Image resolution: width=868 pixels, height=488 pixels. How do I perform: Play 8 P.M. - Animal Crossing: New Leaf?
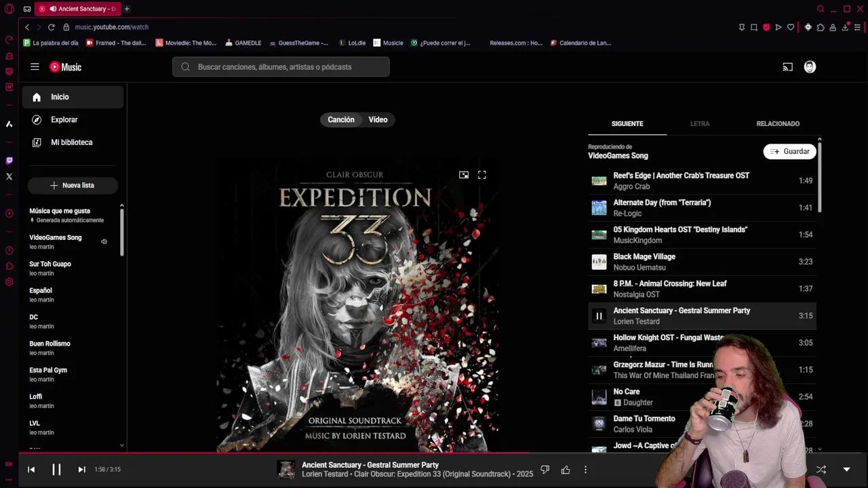click(702, 289)
